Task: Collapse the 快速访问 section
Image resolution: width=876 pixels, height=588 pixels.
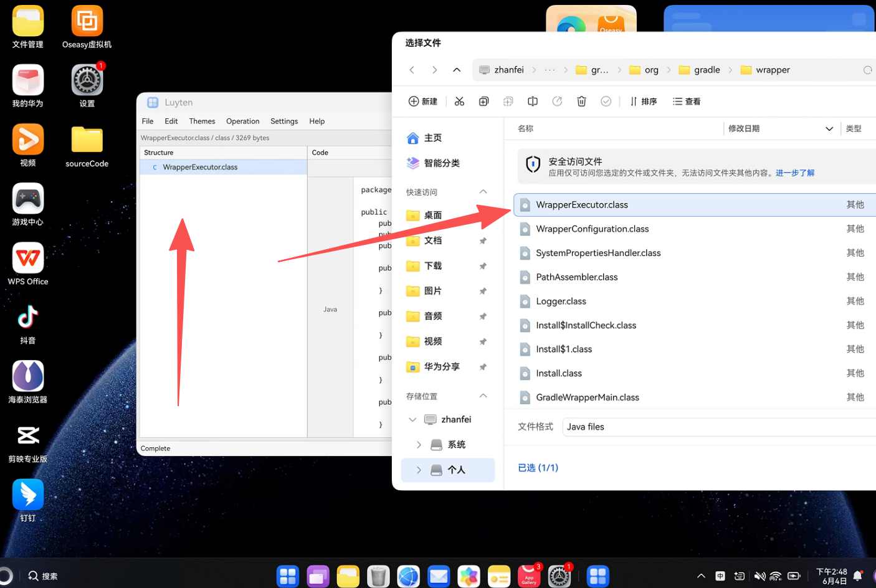Action: coord(483,192)
